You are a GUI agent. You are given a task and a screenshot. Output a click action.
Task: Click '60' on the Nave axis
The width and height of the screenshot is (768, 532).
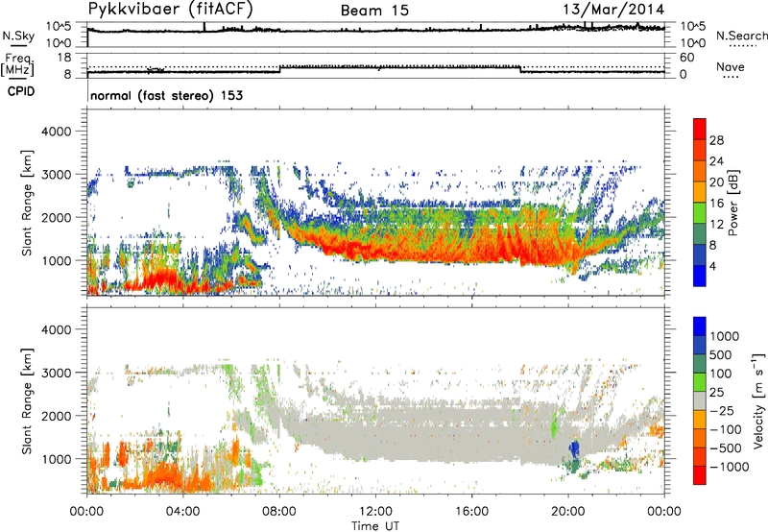(x=686, y=58)
